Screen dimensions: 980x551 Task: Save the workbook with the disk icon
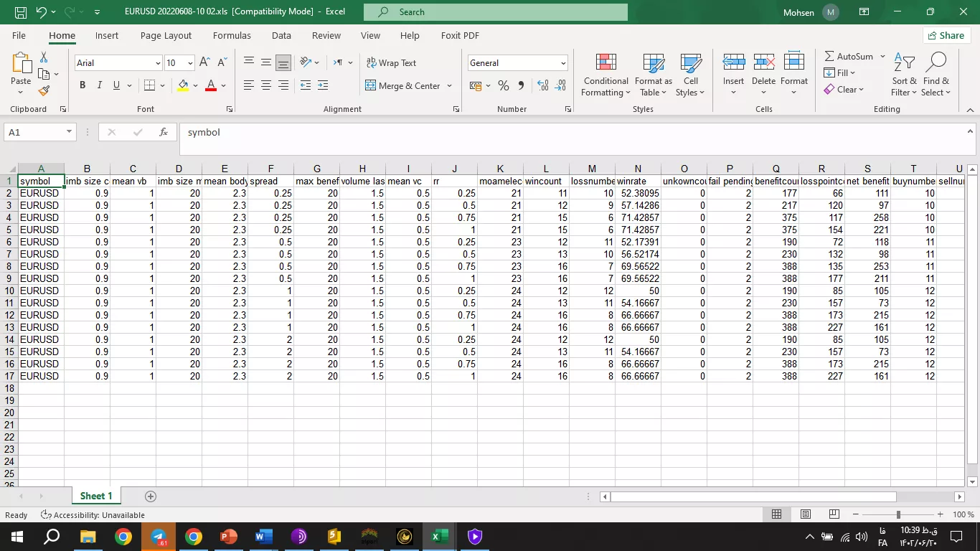point(21,12)
